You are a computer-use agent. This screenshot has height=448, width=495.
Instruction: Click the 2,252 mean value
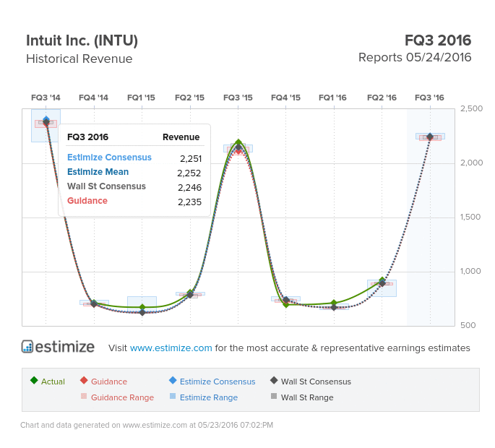[189, 173]
